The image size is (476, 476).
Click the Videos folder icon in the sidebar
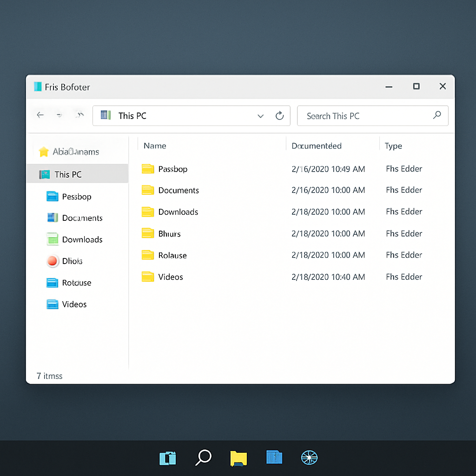[52, 304]
